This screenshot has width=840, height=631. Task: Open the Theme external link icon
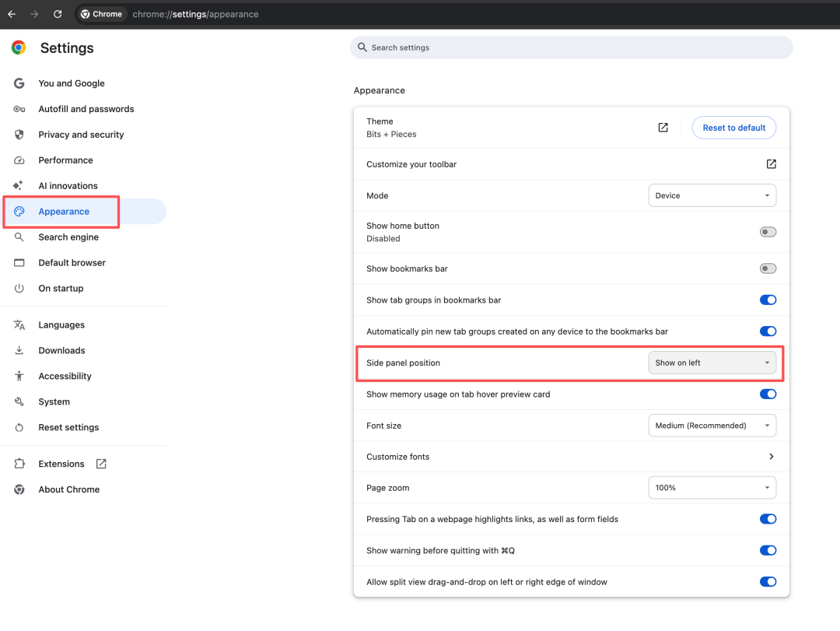tap(663, 128)
